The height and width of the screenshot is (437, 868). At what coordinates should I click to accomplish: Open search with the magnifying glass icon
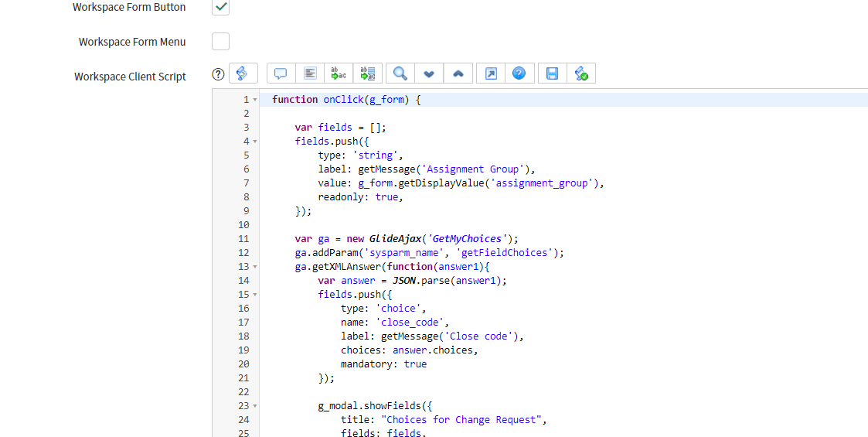point(400,73)
